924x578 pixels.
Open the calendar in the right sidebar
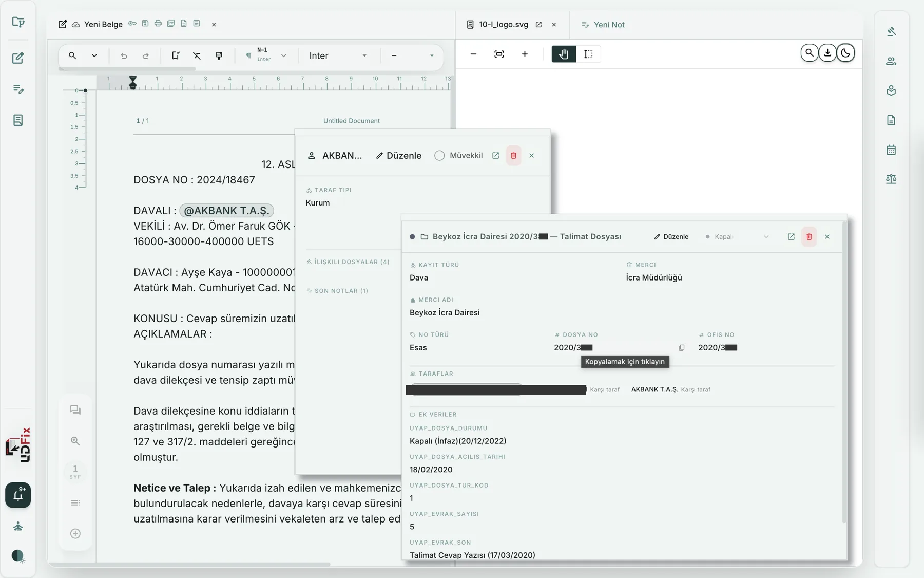pos(891,150)
